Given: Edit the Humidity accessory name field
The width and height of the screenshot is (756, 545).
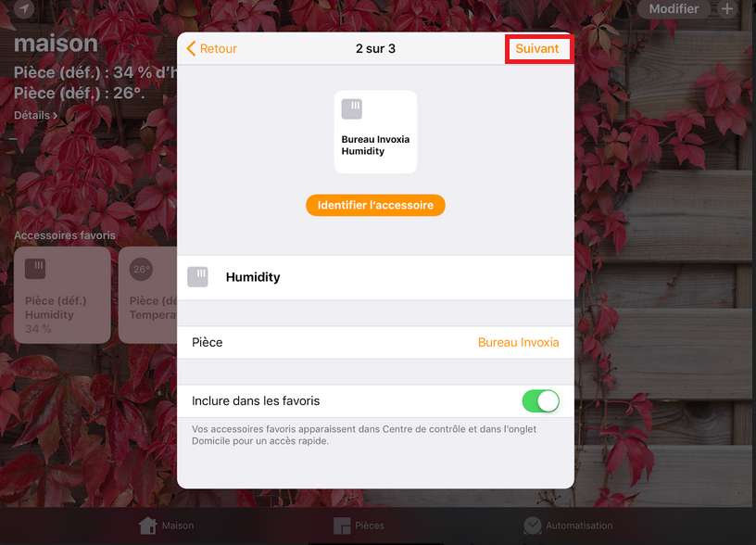Looking at the screenshot, I should coord(375,277).
